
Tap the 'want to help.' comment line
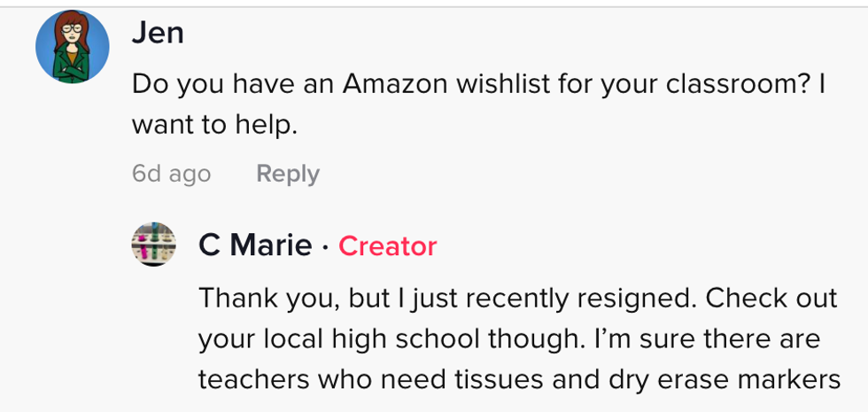[213, 125]
